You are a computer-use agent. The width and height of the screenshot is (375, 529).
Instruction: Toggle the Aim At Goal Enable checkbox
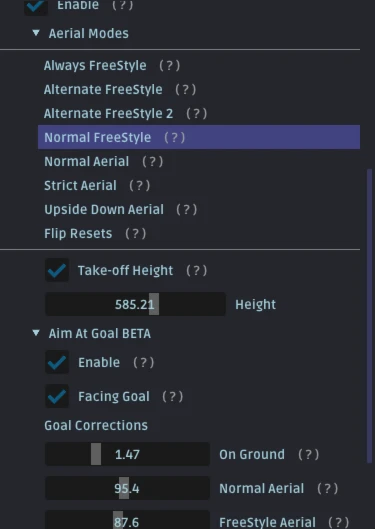(57, 362)
